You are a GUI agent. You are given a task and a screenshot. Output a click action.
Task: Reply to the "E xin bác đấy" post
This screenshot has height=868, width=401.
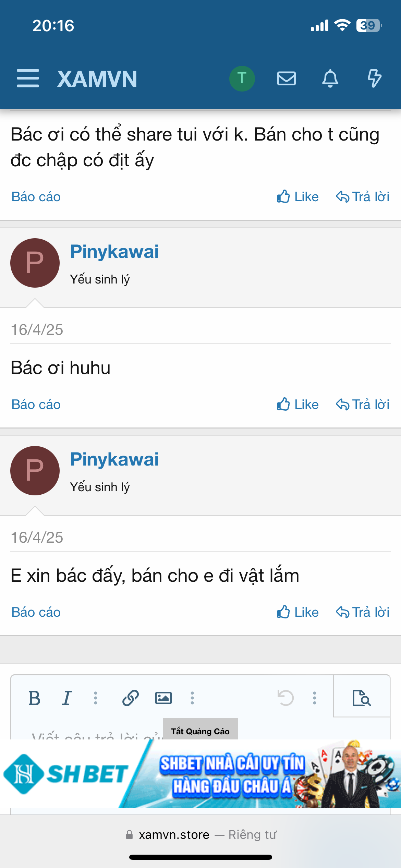[x=362, y=612]
